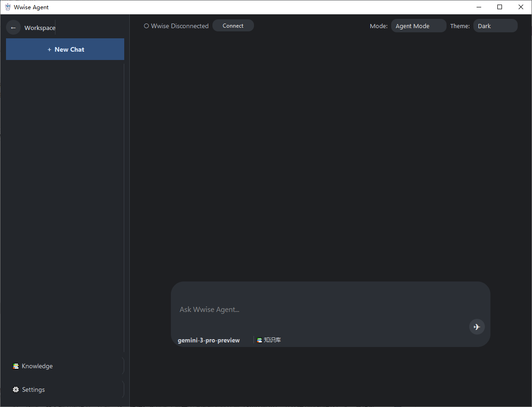Click the divider between sidebar and chat area
The width and height of the screenshot is (532, 407).
(129, 208)
